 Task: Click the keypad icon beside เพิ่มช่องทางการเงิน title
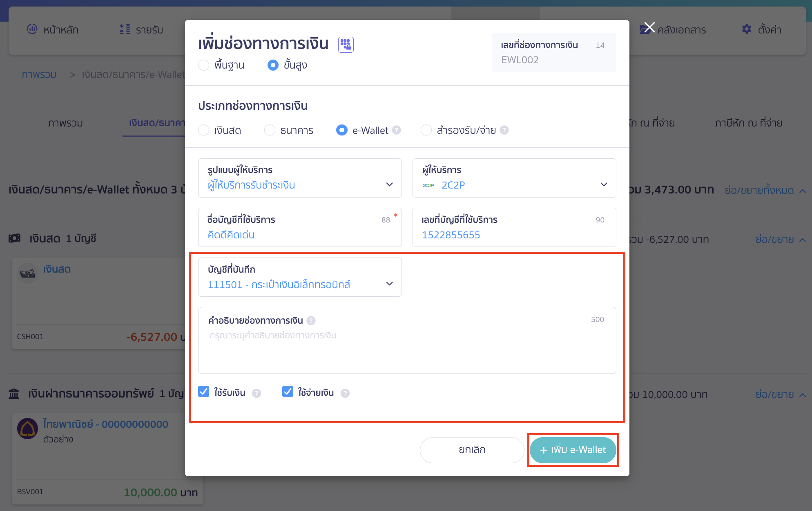pyautogui.click(x=346, y=44)
